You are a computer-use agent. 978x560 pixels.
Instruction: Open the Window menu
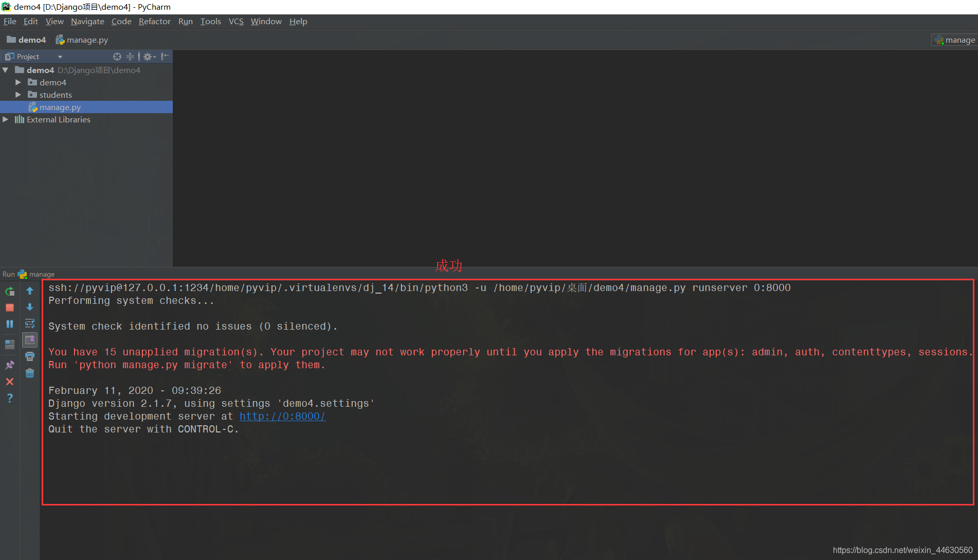point(266,21)
